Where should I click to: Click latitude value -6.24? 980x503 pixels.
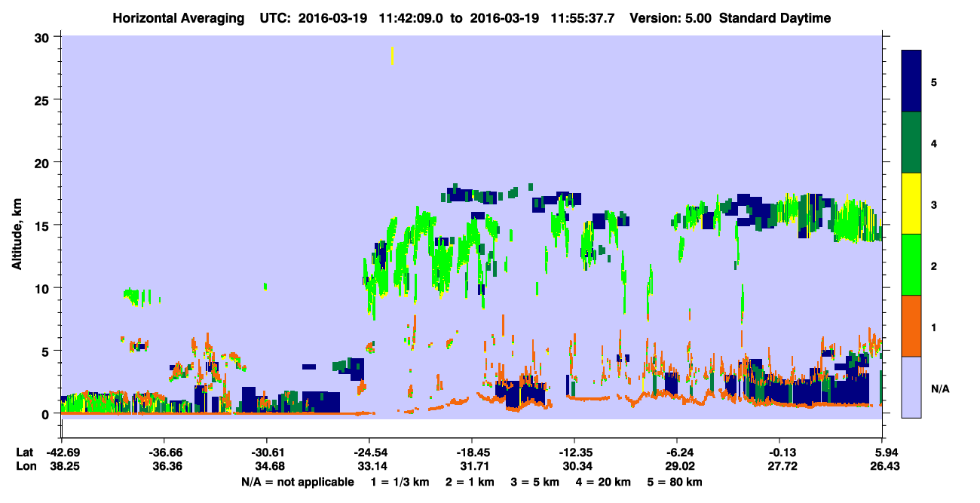(678, 452)
